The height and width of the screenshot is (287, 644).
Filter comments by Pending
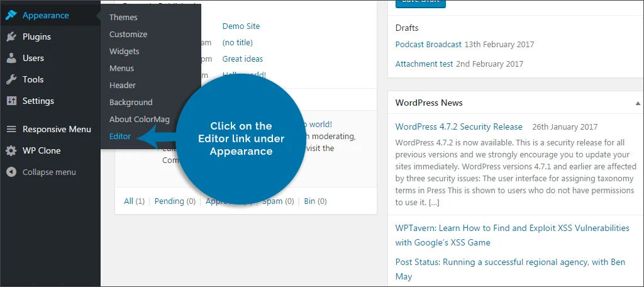coord(169,201)
